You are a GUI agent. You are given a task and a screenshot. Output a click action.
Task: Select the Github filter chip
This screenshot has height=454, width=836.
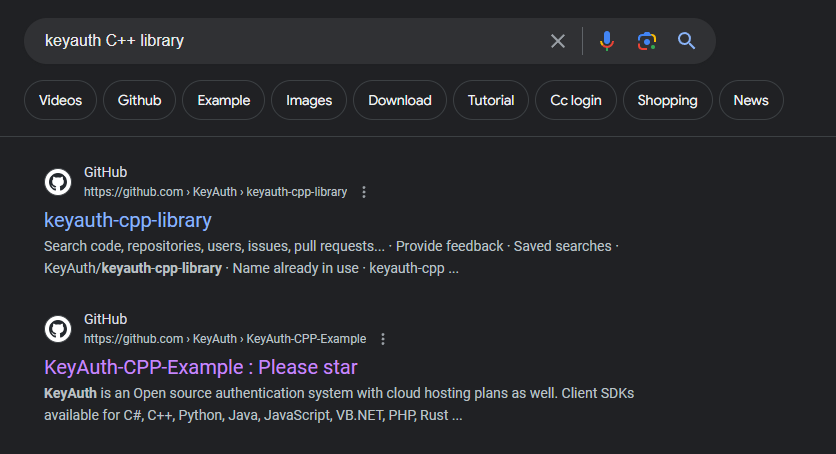(139, 100)
